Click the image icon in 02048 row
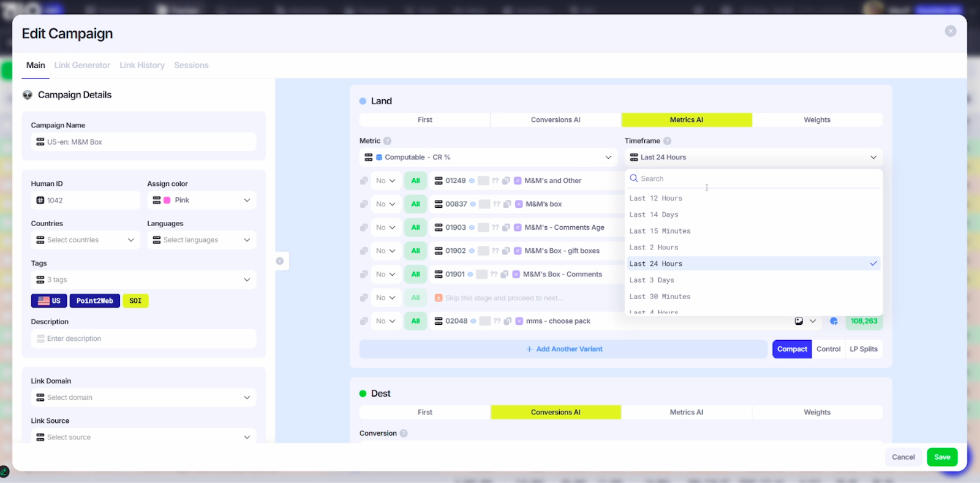The image size is (980, 483). pyautogui.click(x=799, y=321)
